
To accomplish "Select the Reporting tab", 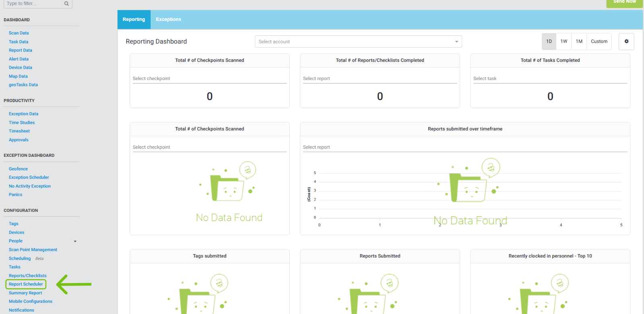I will point(134,19).
